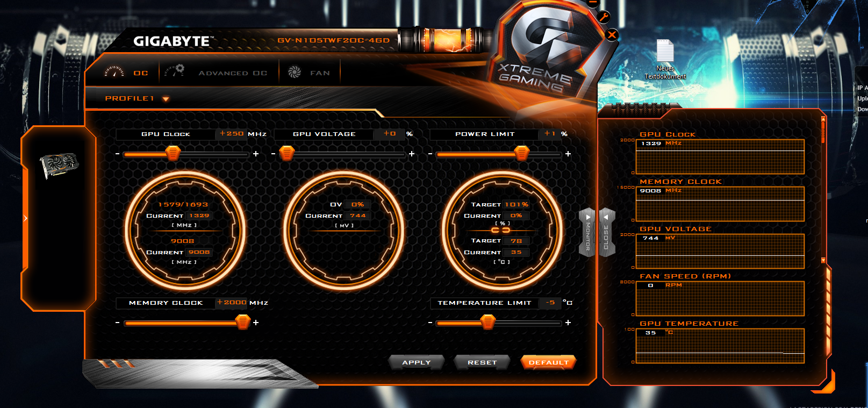The height and width of the screenshot is (408, 868).
Task: Click the Temperature Limit slider handle
Action: [487, 322]
